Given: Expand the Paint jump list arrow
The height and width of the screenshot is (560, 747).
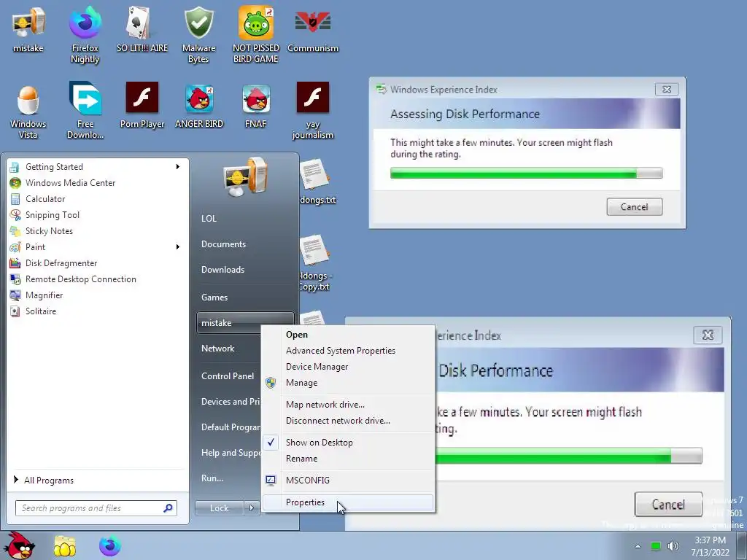Looking at the screenshot, I should point(178,246).
